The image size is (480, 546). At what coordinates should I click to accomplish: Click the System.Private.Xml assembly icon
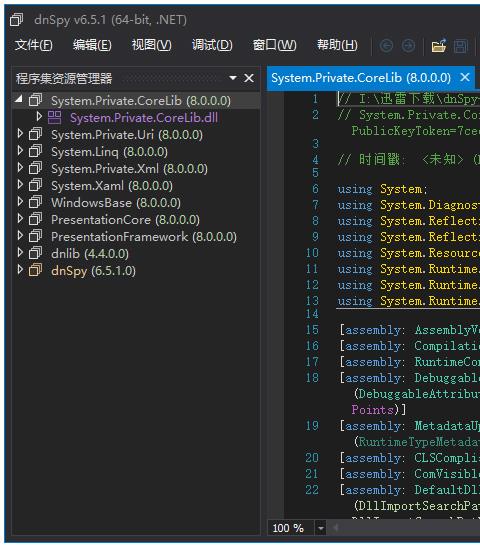coord(36,168)
